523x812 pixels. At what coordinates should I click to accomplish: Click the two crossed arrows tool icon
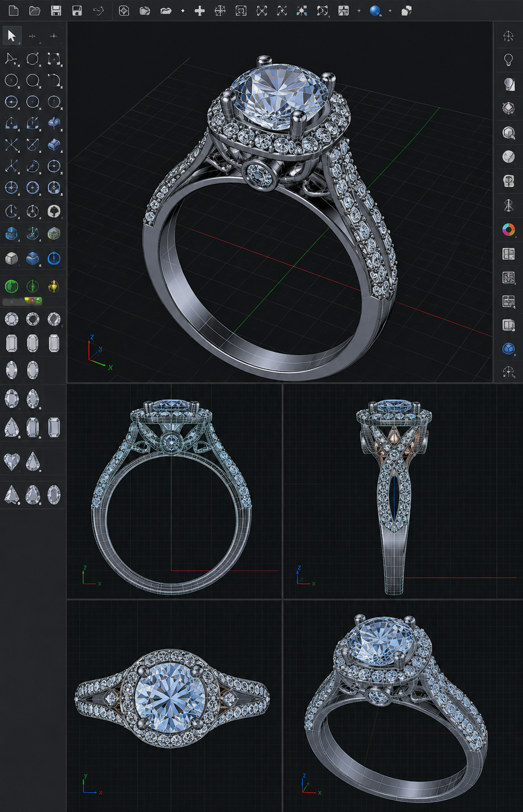(11, 144)
